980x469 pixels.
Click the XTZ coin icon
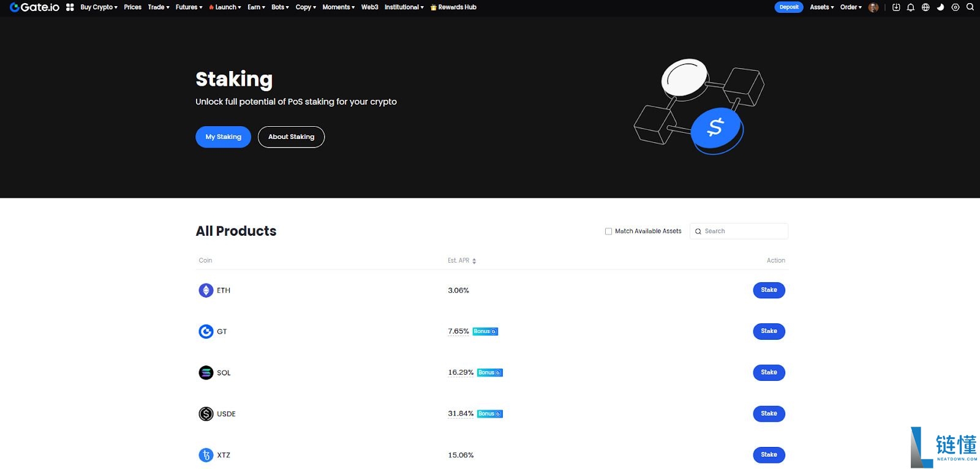coord(206,455)
